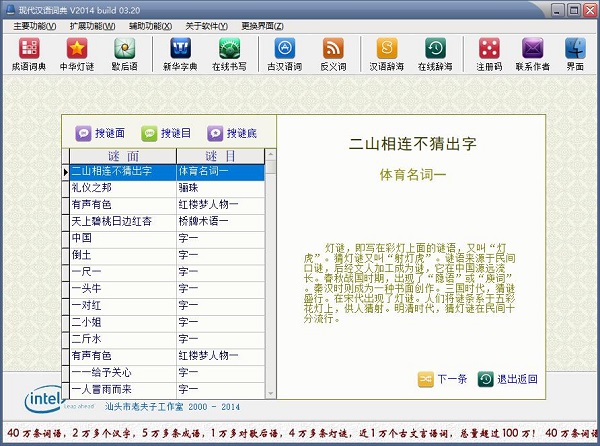Open the 汉语辞海 toolbar icon

(x=387, y=52)
